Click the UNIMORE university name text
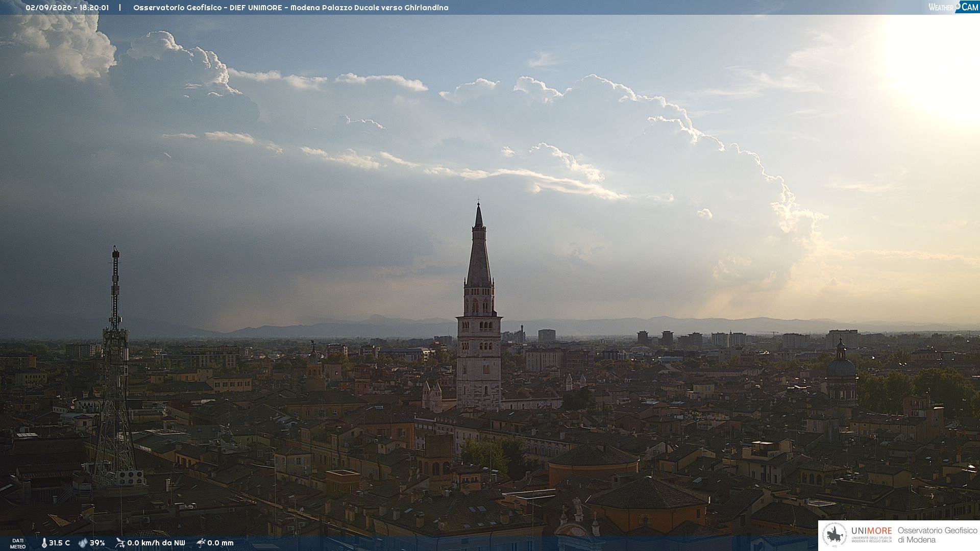Image resolution: width=980 pixels, height=551 pixels. (872, 531)
